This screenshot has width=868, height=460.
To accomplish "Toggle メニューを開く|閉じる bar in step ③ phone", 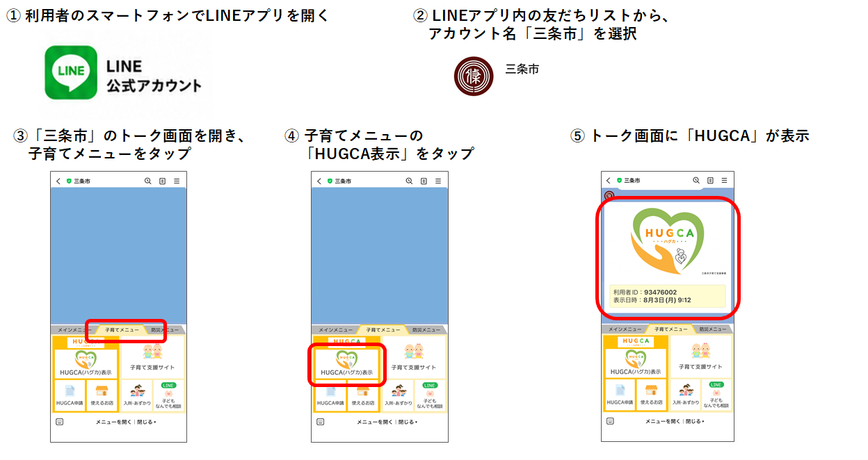I will (x=126, y=422).
